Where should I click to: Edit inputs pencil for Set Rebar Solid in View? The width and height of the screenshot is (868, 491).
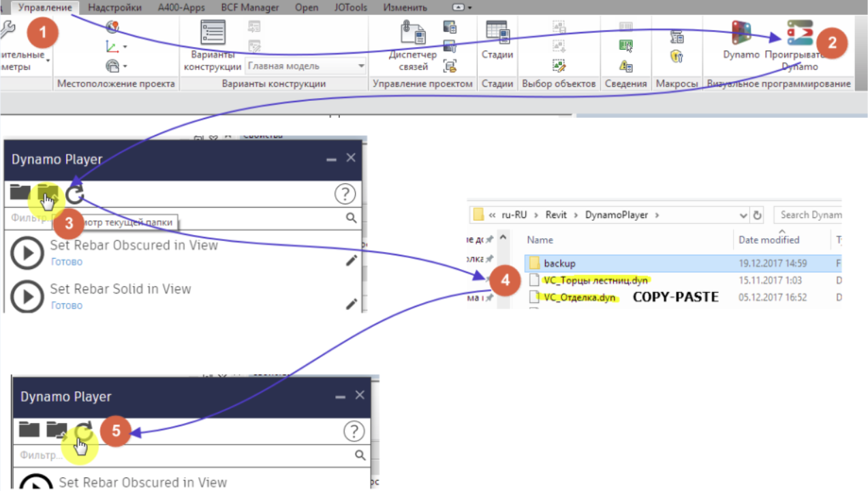(352, 304)
